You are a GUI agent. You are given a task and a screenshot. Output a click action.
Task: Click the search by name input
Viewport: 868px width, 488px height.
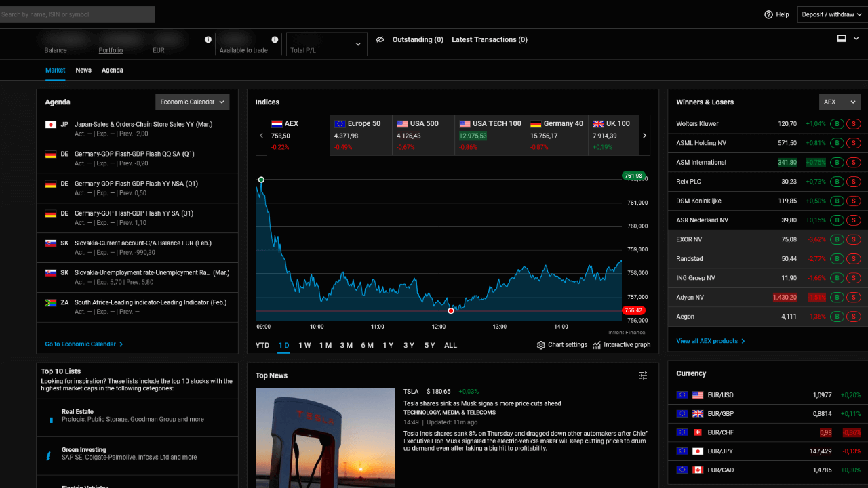(x=77, y=14)
